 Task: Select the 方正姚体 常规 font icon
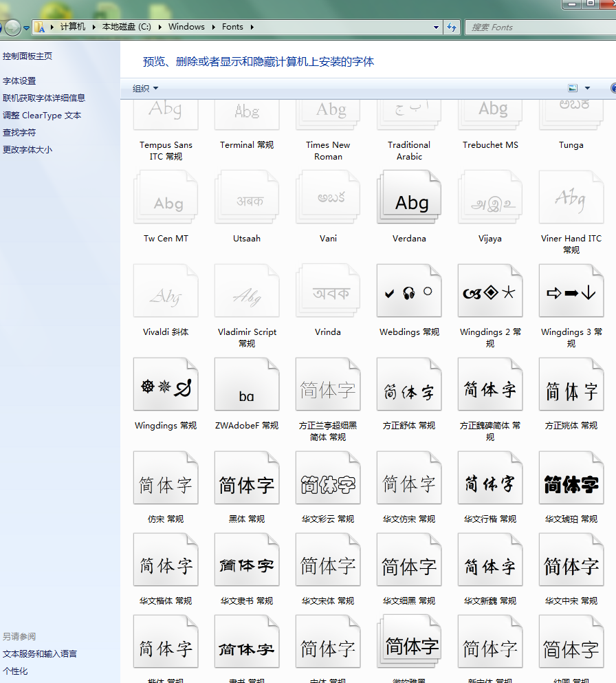(571, 384)
